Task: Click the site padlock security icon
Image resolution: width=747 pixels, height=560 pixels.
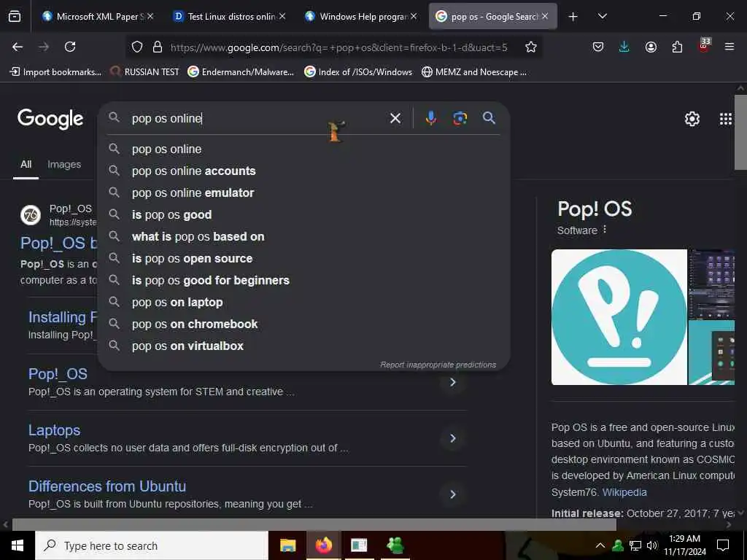Action: [158, 47]
